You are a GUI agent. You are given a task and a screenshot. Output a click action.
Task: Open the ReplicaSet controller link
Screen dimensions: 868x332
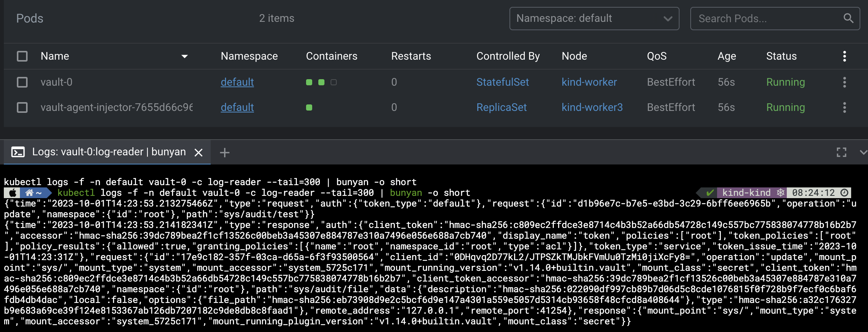pyautogui.click(x=501, y=107)
